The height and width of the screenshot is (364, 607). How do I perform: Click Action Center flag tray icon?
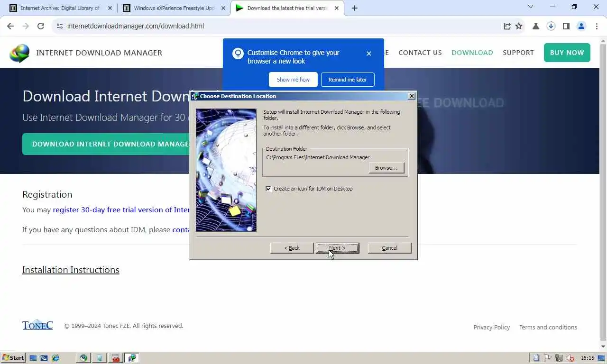[x=548, y=358]
